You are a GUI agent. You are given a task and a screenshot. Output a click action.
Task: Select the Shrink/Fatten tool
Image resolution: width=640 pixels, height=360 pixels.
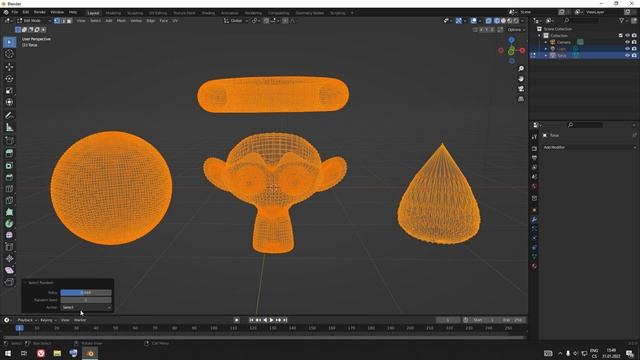[9, 258]
